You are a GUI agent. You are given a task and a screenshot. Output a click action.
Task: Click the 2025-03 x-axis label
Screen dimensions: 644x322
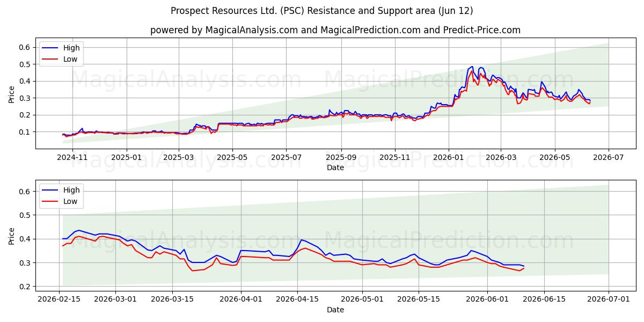click(x=179, y=157)
